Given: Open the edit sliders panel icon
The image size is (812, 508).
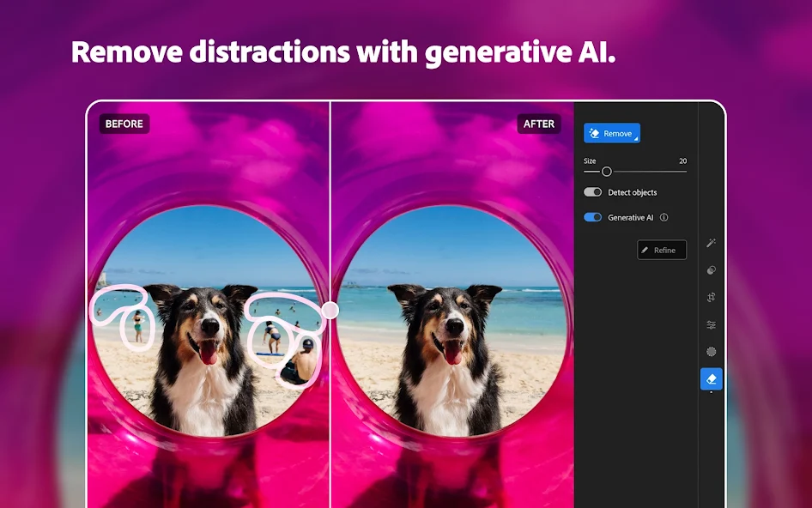Looking at the screenshot, I should click(710, 324).
